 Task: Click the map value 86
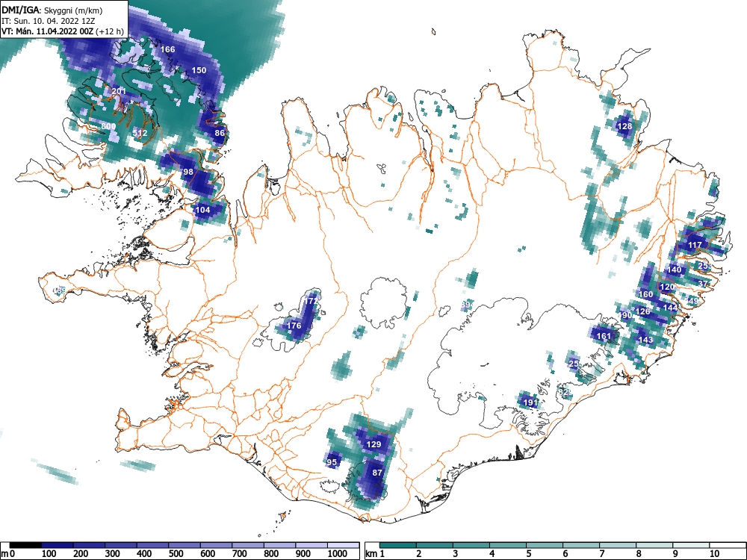coord(220,133)
